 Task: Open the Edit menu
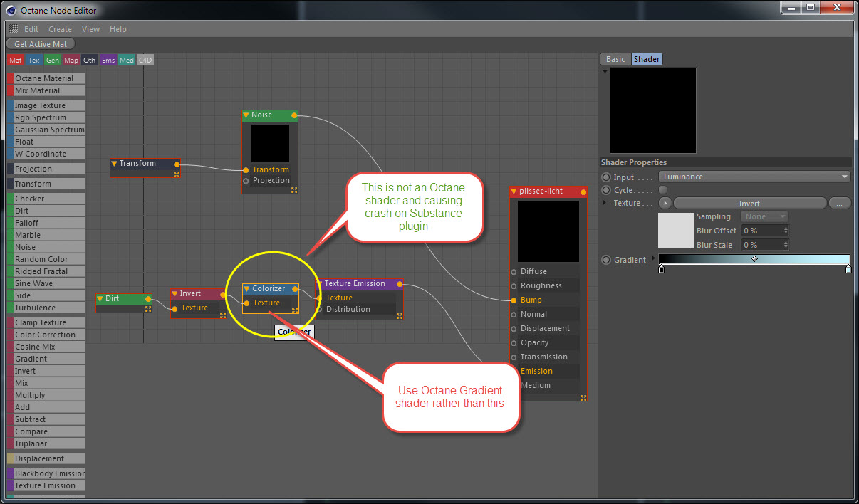click(31, 29)
